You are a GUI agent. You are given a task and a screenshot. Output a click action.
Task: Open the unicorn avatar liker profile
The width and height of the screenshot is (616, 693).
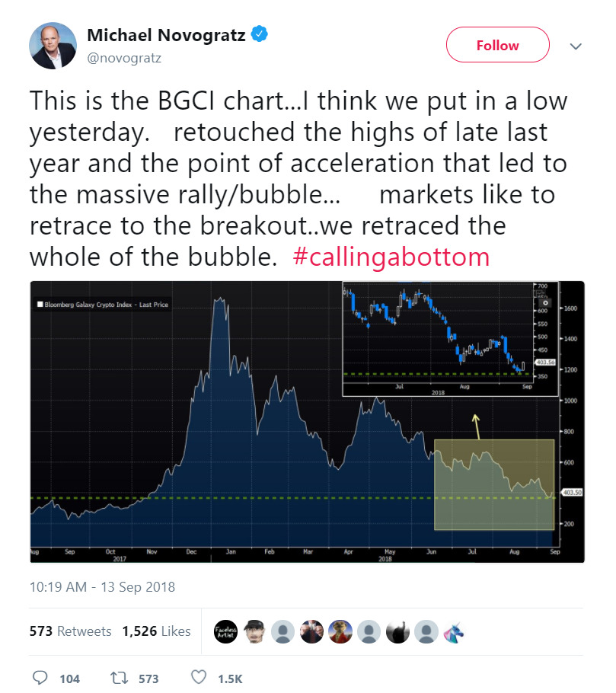click(455, 631)
